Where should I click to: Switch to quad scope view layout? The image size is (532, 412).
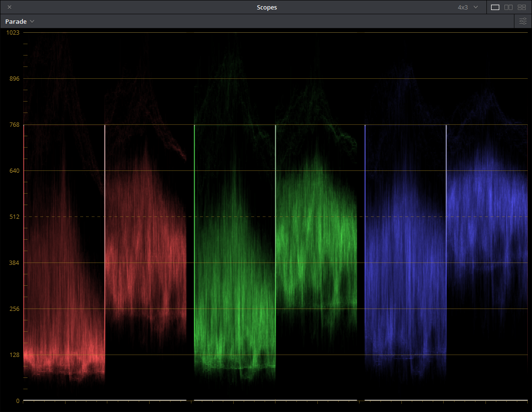[522, 7]
